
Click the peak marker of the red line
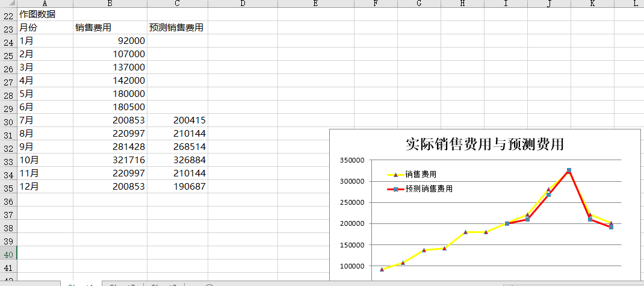569,170
